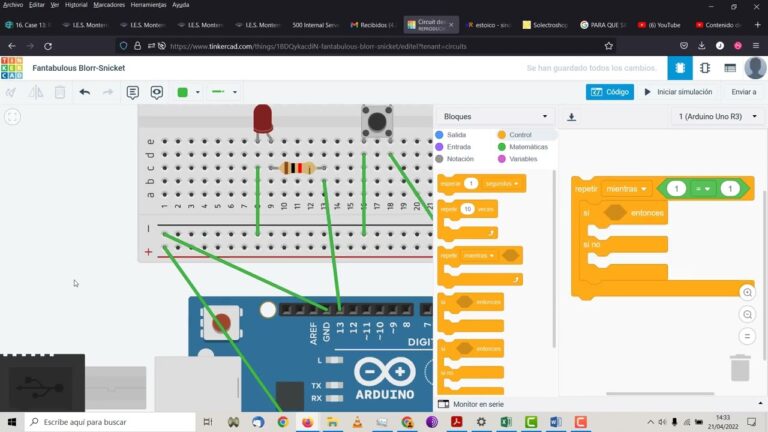The image size is (768, 432).
Task: Click Iniciar simulación
Action: pos(678,92)
